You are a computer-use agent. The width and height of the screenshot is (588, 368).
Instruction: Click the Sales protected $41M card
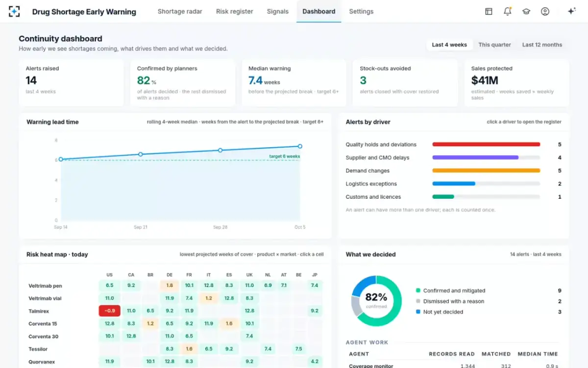pos(516,83)
